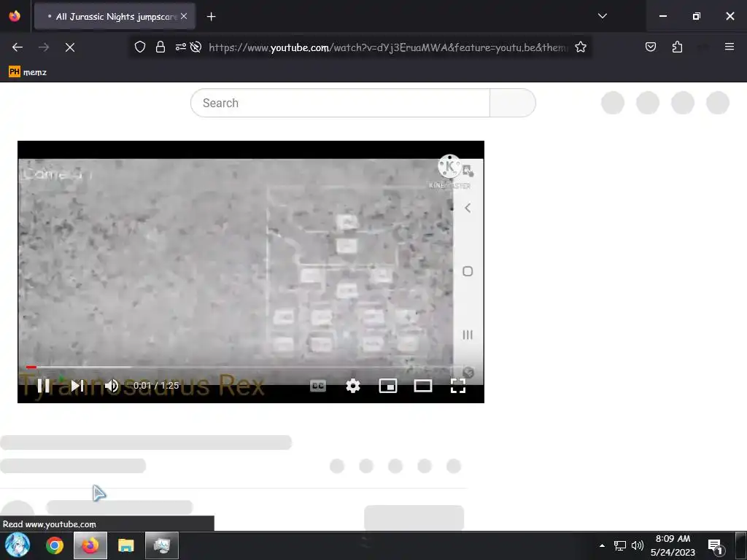Show hidden system tray icons
This screenshot has height=560, width=747.
(x=602, y=545)
